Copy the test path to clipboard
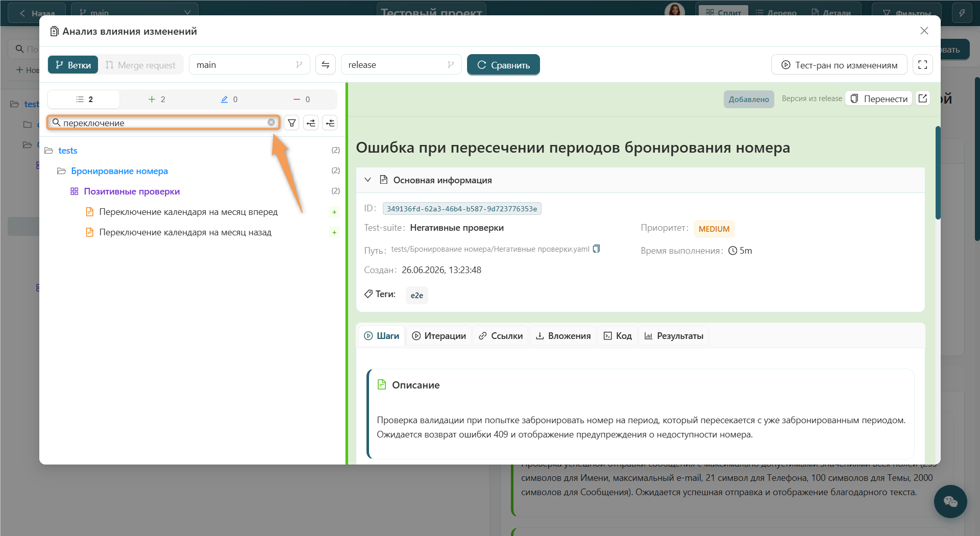This screenshot has height=536, width=980. point(596,249)
